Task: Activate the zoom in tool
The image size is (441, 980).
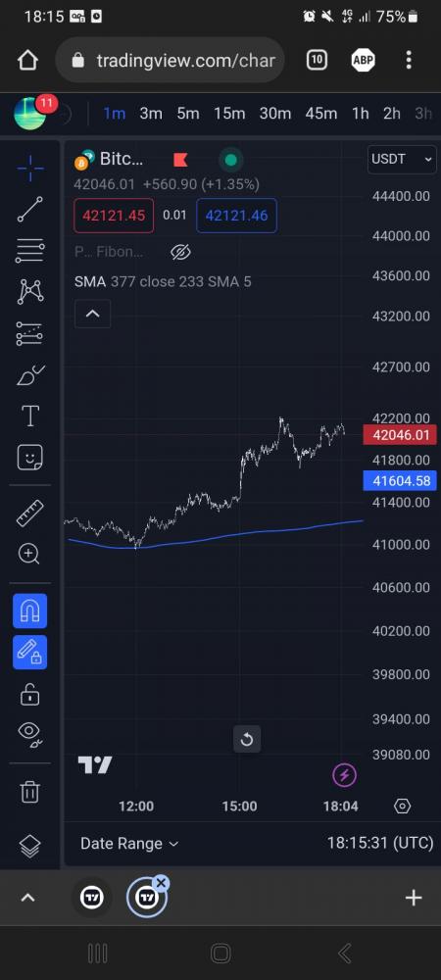Action: tap(30, 554)
